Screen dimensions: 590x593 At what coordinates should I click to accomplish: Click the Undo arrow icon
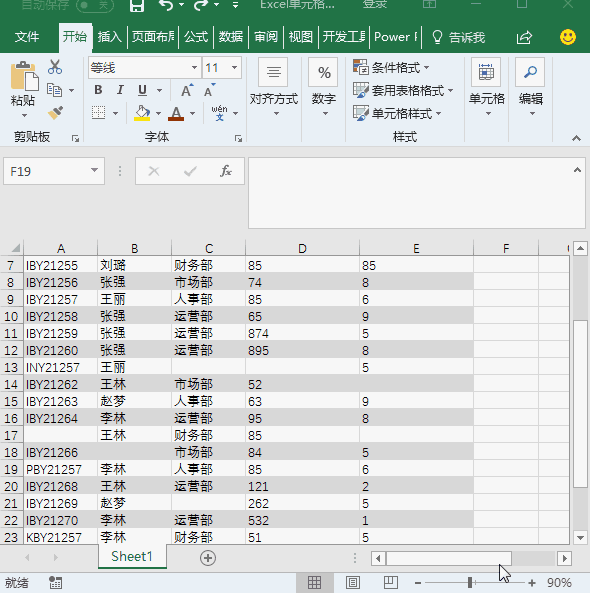[166, 5]
